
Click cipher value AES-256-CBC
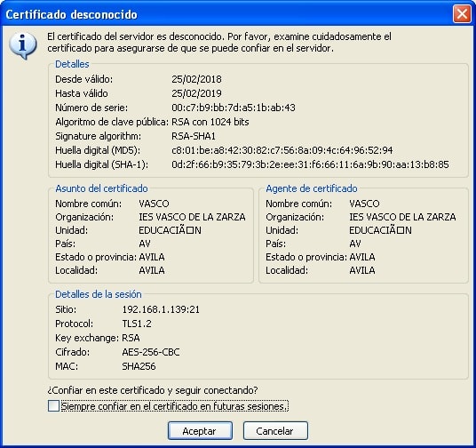(x=151, y=352)
